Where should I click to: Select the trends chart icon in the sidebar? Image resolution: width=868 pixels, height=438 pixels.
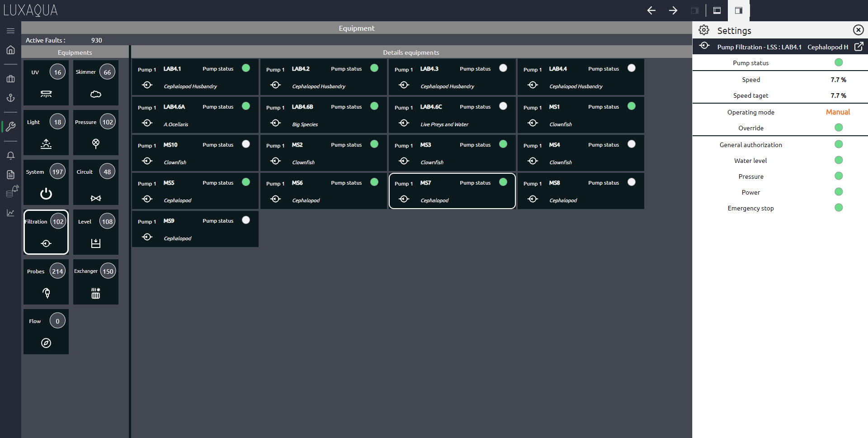click(10, 213)
